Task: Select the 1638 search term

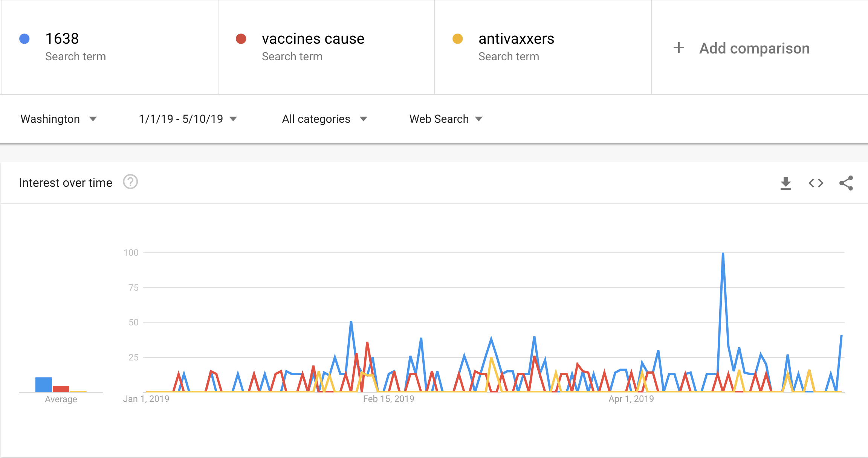Action: pyautogui.click(x=62, y=39)
